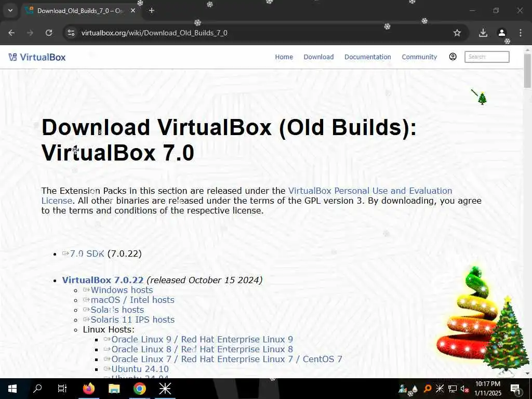Open Community in site navigation
The height and width of the screenshot is (399, 532).
coord(419,57)
